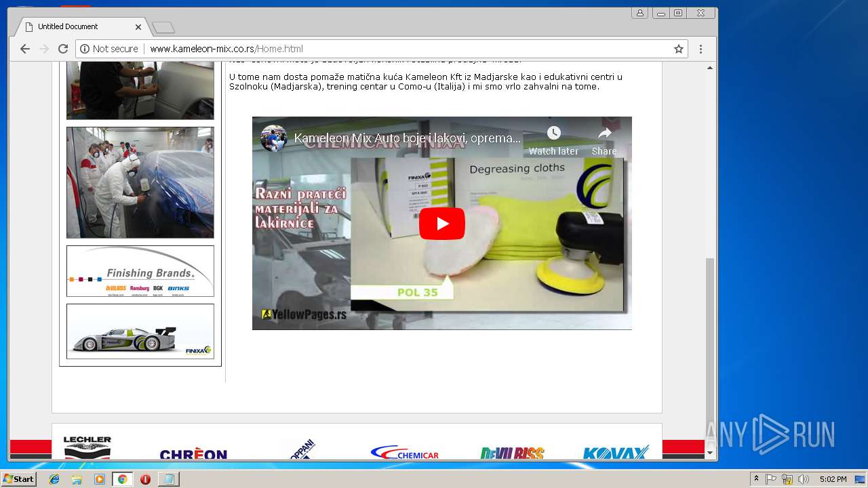Open the spray booth painter photo
The width and height of the screenshot is (868, 488).
140,182
